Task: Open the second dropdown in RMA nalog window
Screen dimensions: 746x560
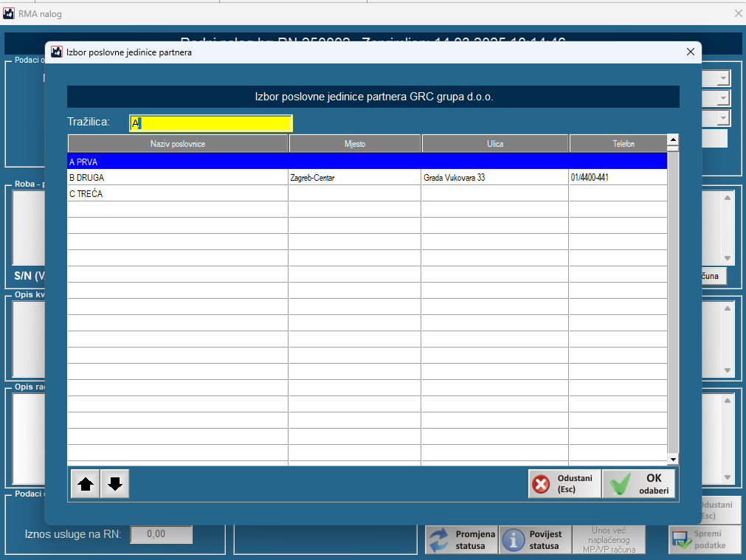Action: 723,98
